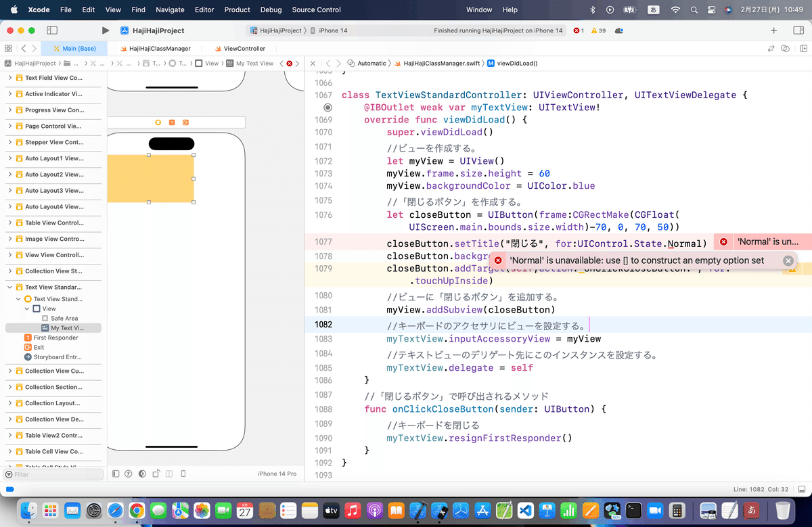Click collapsed error badge 'Normal' is un...
The height and width of the screenshot is (527, 812).
click(x=763, y=242)
